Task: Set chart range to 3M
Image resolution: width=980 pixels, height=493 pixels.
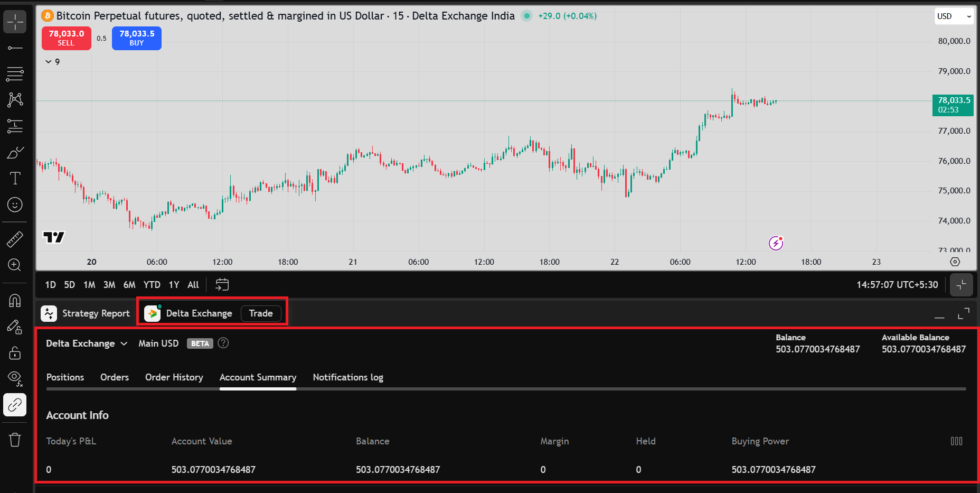Action: [109, 285]
